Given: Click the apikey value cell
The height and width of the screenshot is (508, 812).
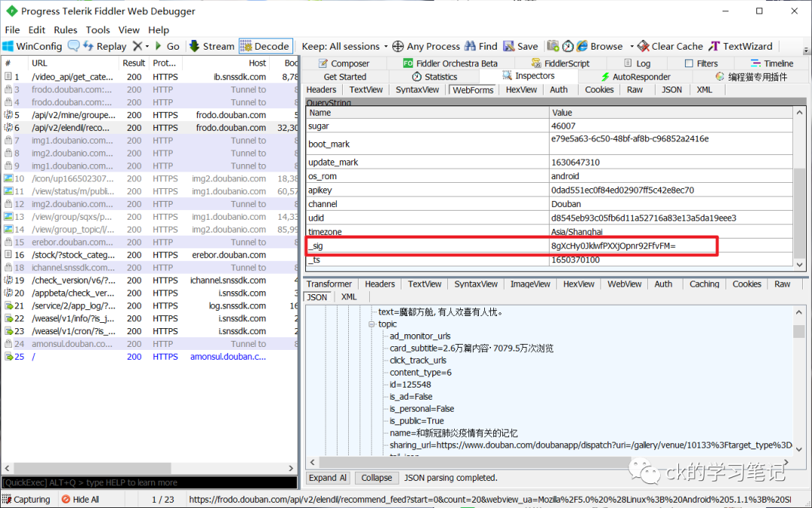Looking at the screenshot, I should (x=670, y=190).
